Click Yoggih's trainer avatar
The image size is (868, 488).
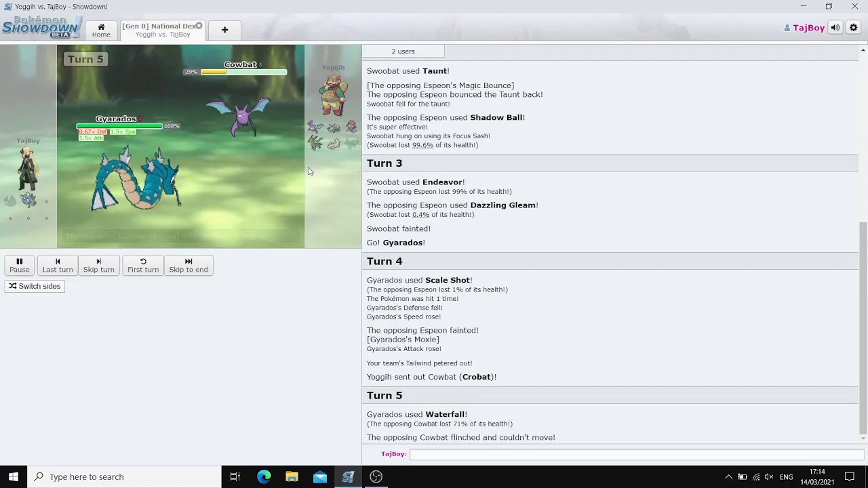(x=333, y=95)
